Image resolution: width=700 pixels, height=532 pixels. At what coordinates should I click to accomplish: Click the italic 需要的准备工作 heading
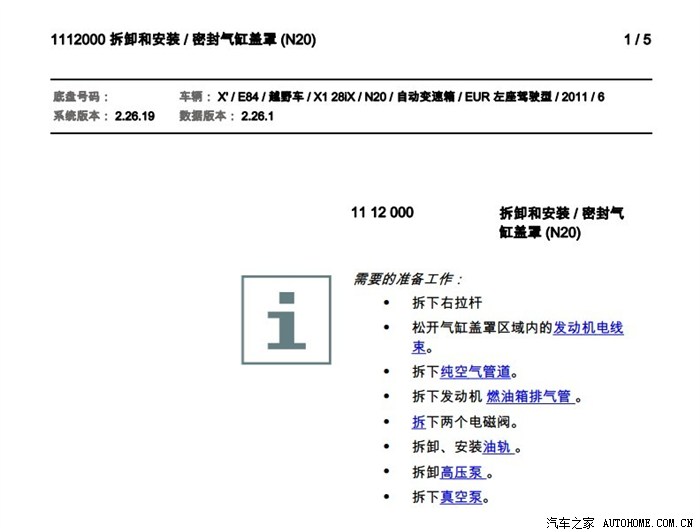(407, 279)
